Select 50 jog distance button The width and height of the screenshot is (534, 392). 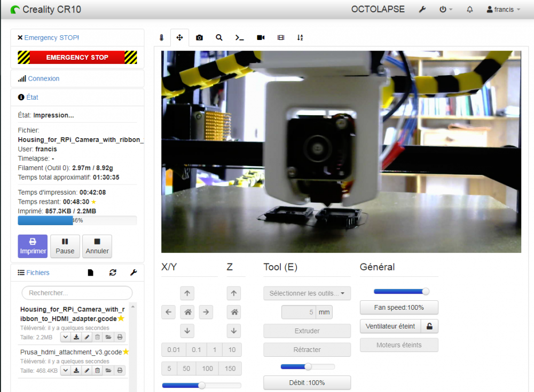point(186,369)
